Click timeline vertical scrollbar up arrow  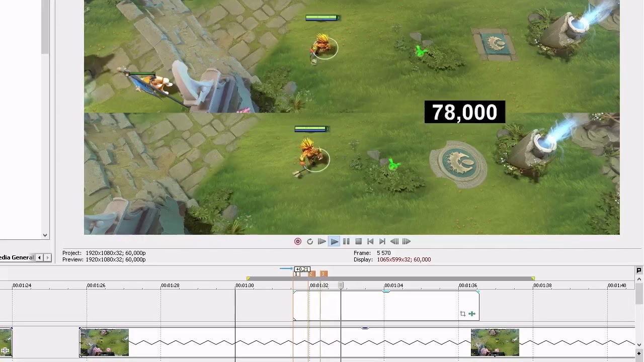point(639,279)
